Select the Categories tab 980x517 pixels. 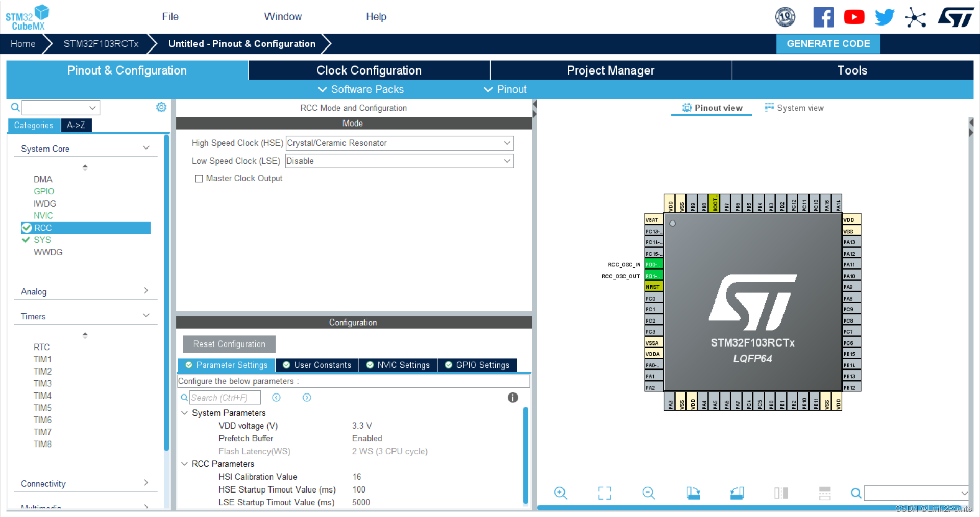[34, 125]
